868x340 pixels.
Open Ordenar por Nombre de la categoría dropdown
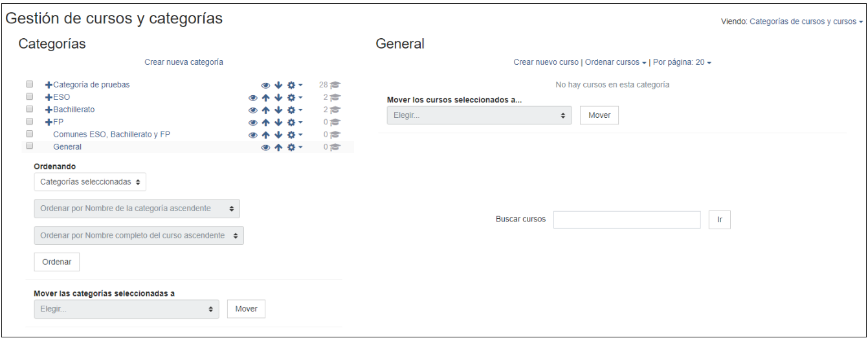137,209
